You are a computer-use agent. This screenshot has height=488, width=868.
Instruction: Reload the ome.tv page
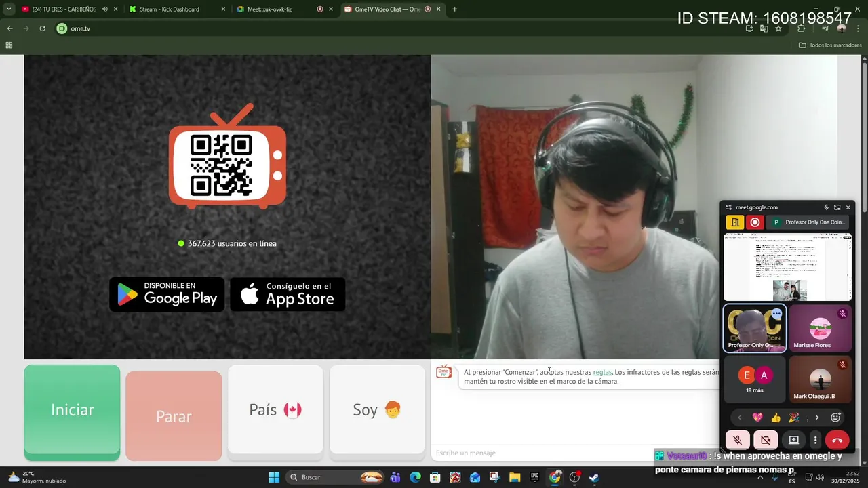pyautogui.click(x=42, y=28)
